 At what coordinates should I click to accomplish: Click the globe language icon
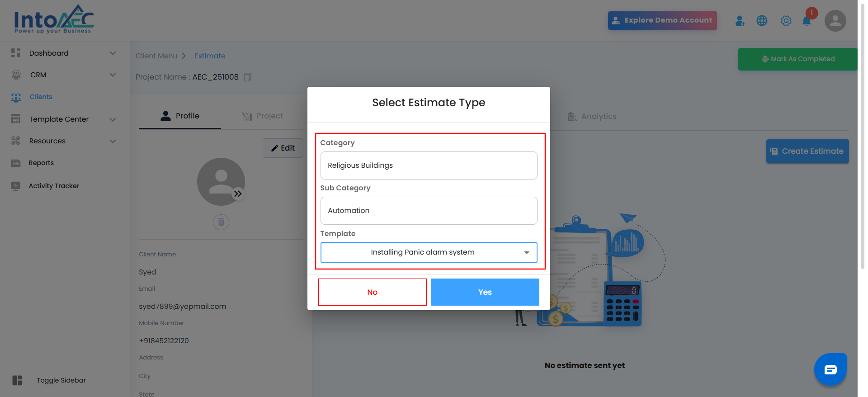[x=762, y=21]
